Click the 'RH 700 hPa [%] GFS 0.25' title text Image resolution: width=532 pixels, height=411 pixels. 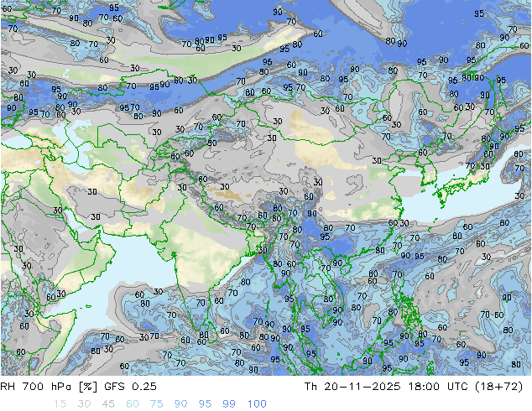click(78, 387)
